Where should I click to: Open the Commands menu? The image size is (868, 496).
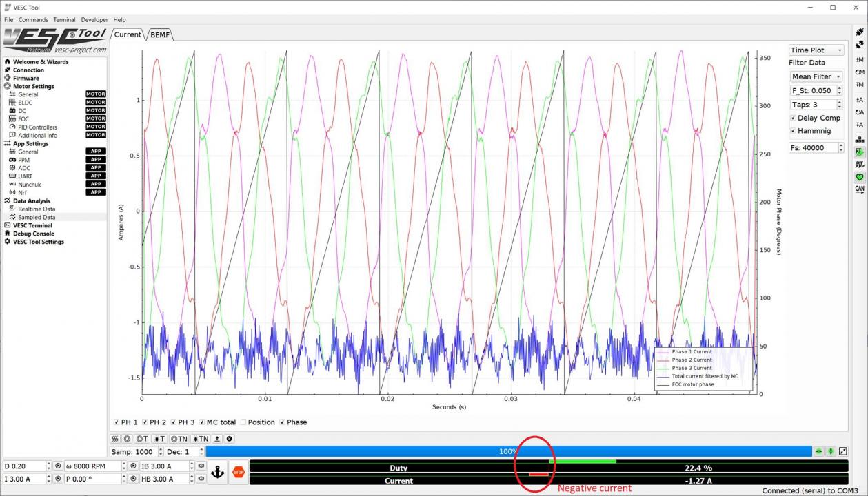33,20
